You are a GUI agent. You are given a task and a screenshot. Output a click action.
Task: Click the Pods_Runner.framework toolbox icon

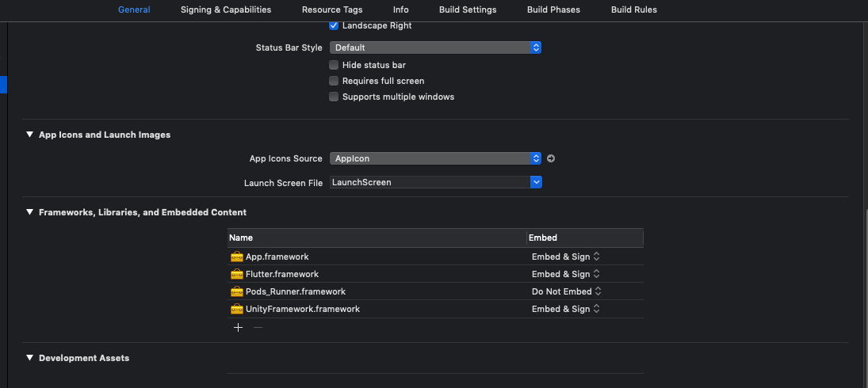237,291
